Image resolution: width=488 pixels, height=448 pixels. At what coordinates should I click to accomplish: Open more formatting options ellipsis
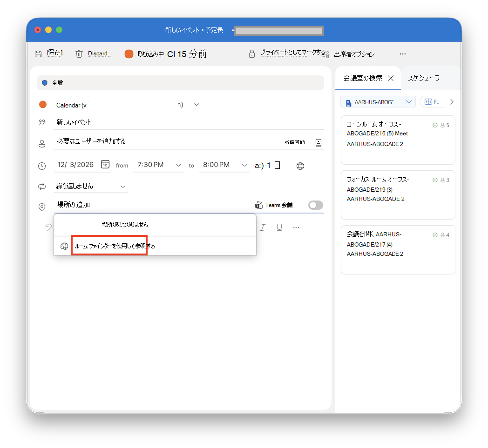coord(296,227)
